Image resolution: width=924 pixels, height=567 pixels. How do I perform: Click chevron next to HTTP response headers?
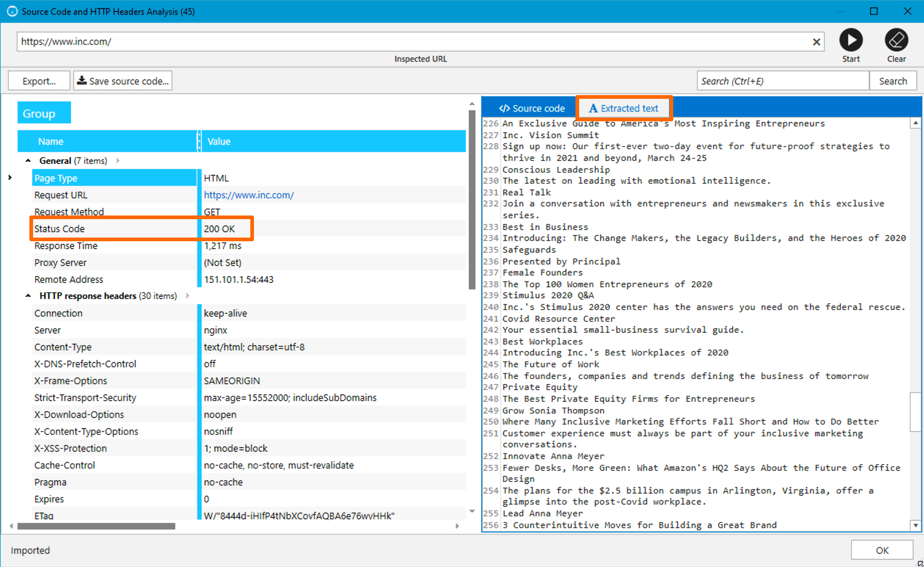point(187,295)
